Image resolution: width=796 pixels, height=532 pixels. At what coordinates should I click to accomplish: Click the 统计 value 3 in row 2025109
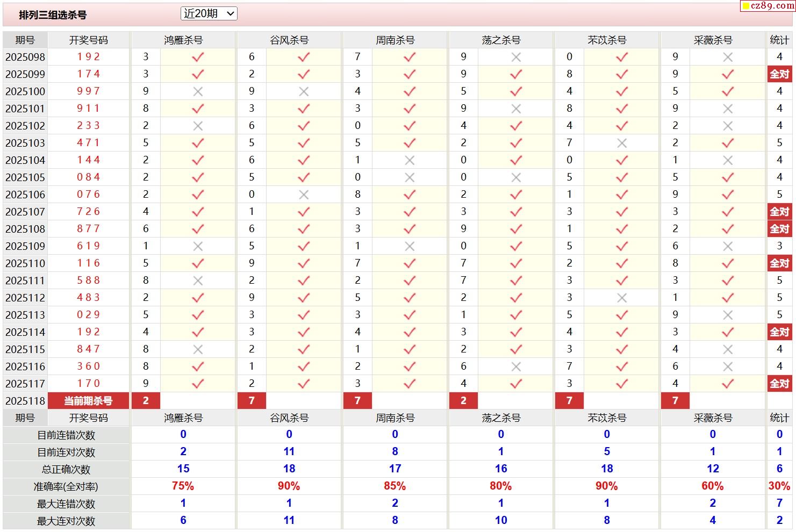pos(779,246)
